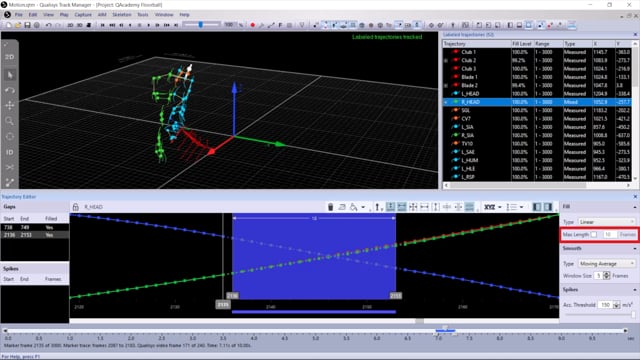Click the lock icon beside R_HEAD
This screenshot has height=360, width=640.
click(x=76, y=207)
